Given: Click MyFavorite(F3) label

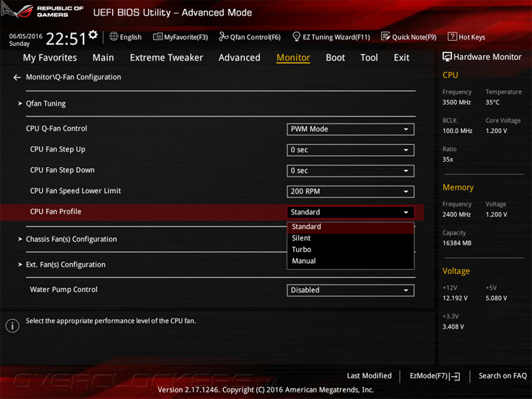Looking at the screenshot, I should point(185,37).
